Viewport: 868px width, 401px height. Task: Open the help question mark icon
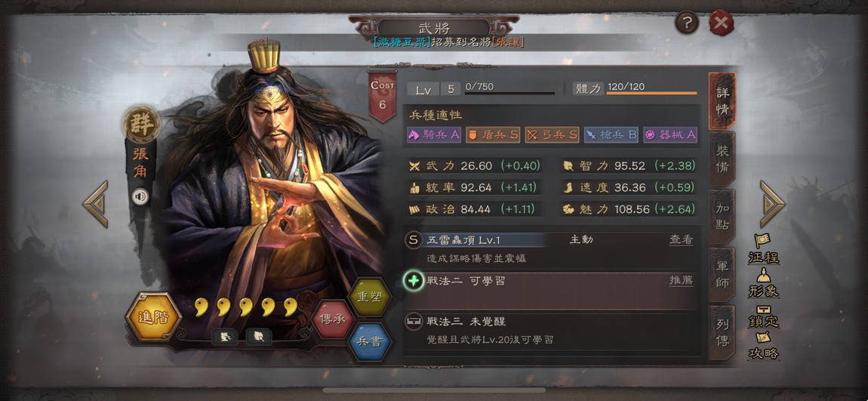tap(687, 23)
